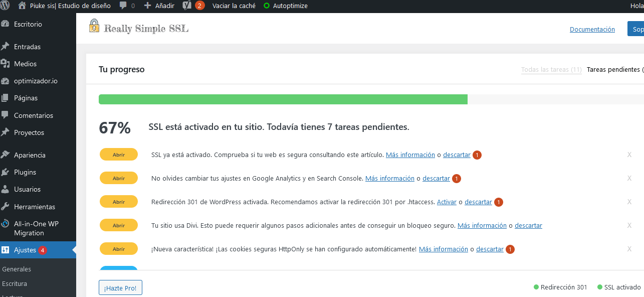Image resolution: width=644 pixels, height=297 pixels.
Task: Click descartar on the Divi task
Action: pos(528,225)
